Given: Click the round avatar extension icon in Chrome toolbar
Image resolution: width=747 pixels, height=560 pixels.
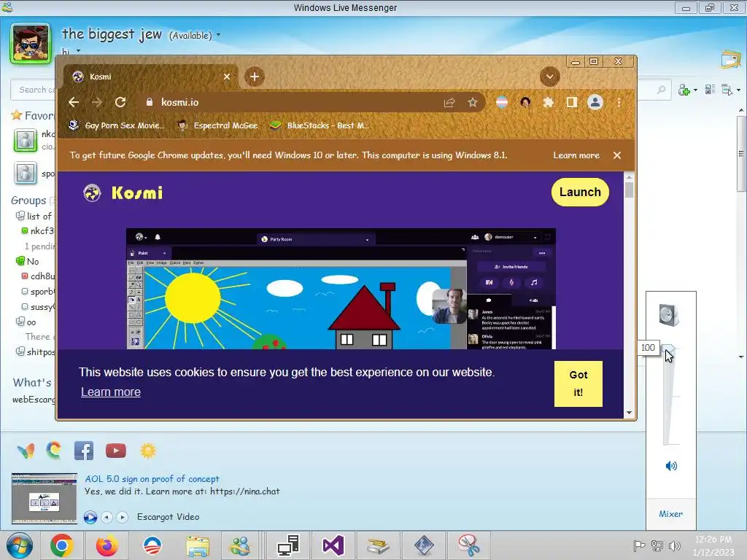Looking at the screenshot, I should 525,102.
